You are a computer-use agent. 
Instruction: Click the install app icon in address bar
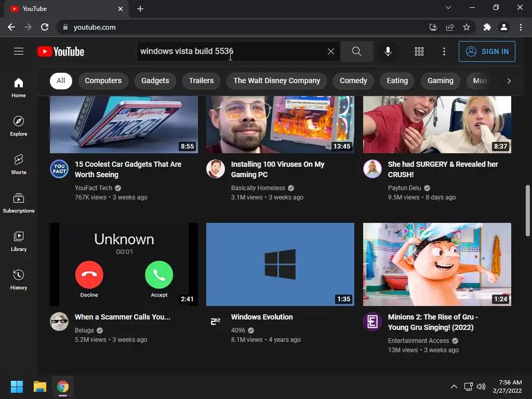point(433,27)
